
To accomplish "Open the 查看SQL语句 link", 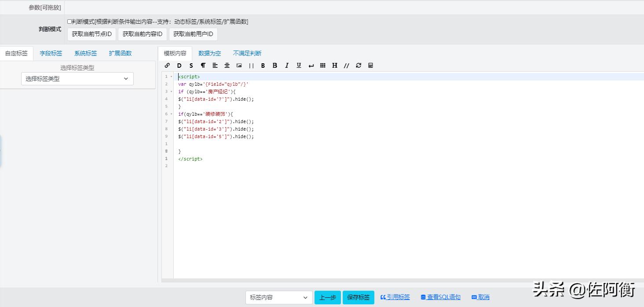I will click(x=440, y=297).
